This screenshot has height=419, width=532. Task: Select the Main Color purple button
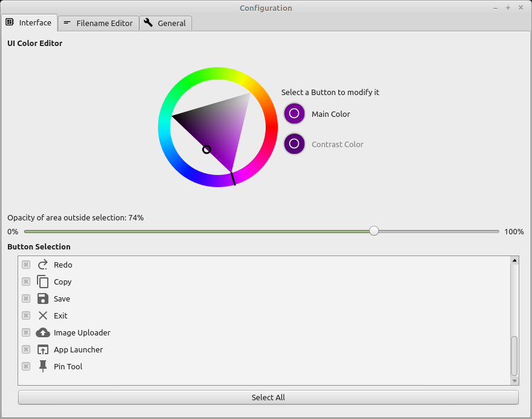[x=294, y=113]
